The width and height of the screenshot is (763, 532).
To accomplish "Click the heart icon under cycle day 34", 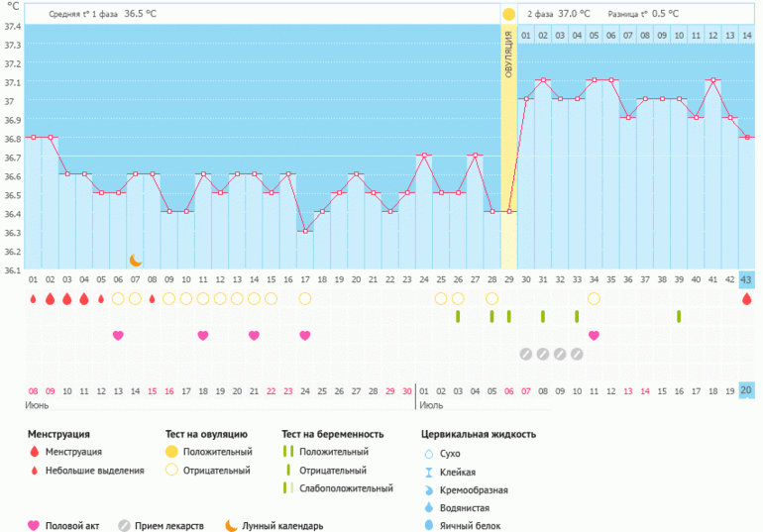I will point(594,336).
